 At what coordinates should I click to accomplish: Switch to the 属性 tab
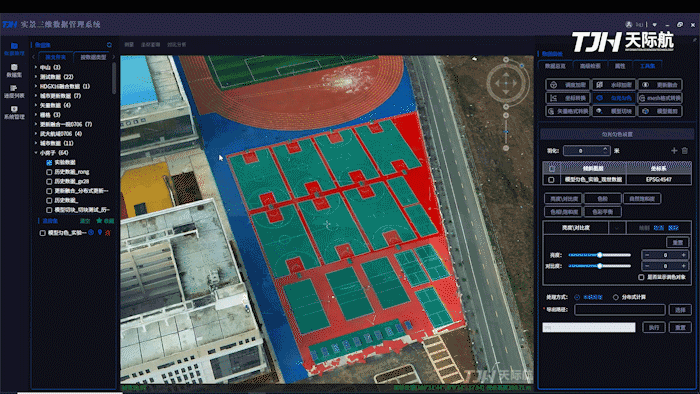click(620, 66)
